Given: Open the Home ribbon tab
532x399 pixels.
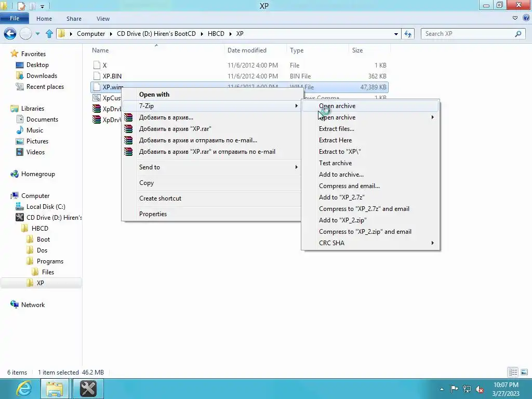Looking at the screenshot, I should point(44,19).
